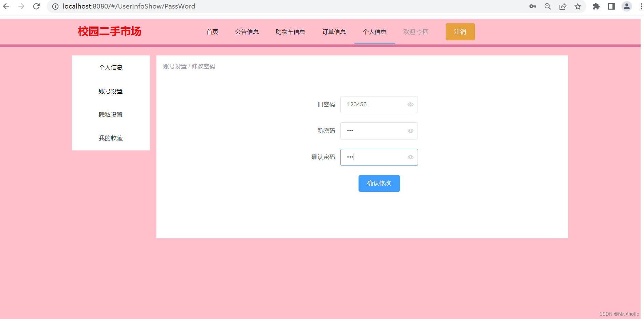The height and width of the screenshot is (319, 644).
Task: Open the browser extensions puzzle icon
Action: [596, 6]
